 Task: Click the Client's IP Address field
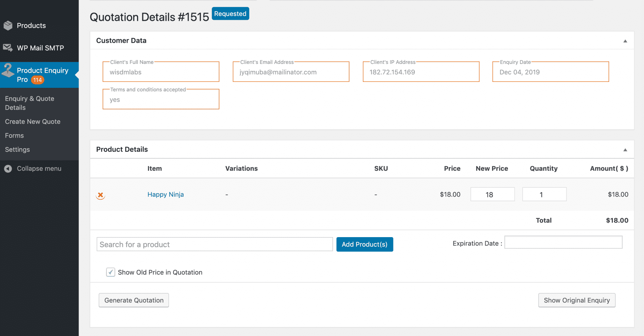[x=421, y=72]
